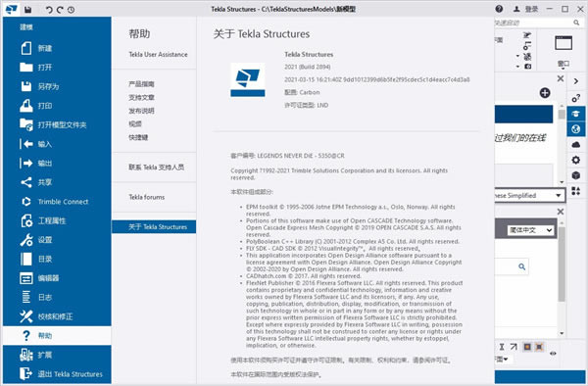The height and width of the screenshot is (386, 588).
Task: Click the round plus button in side pane
Action: 545,93
